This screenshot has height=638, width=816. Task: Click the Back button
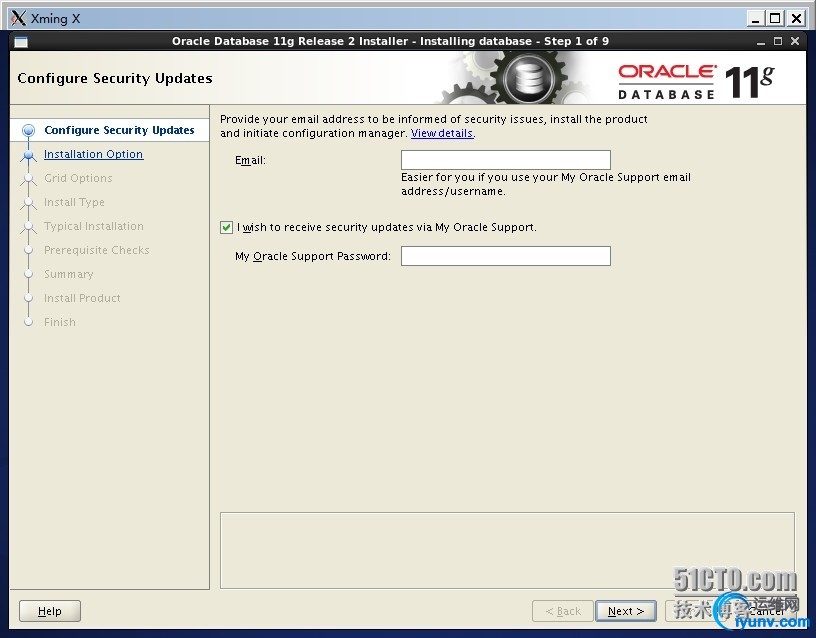pos(563,611)
